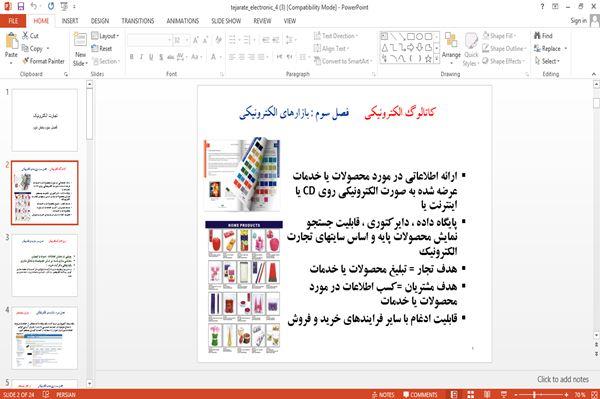Screen dimensions: 600x399
Task: Toggle the Notes pane in status bar
Action: [x=383, y=394]
